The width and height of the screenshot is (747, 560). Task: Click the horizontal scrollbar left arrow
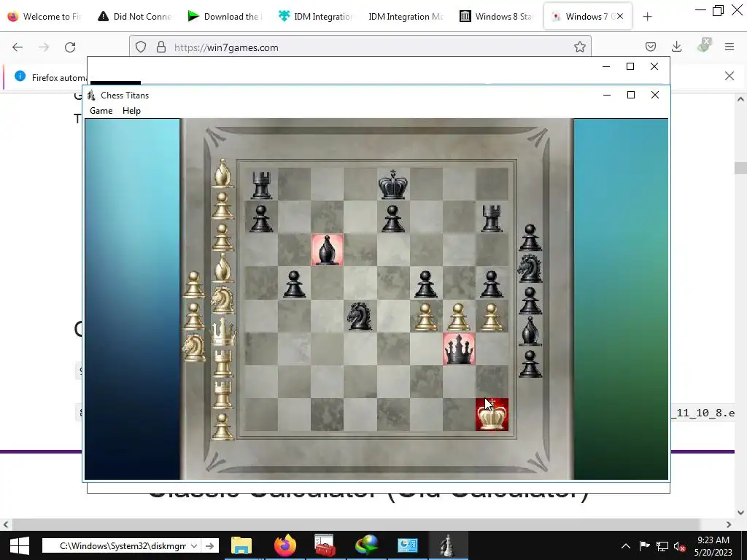point(6,524)
